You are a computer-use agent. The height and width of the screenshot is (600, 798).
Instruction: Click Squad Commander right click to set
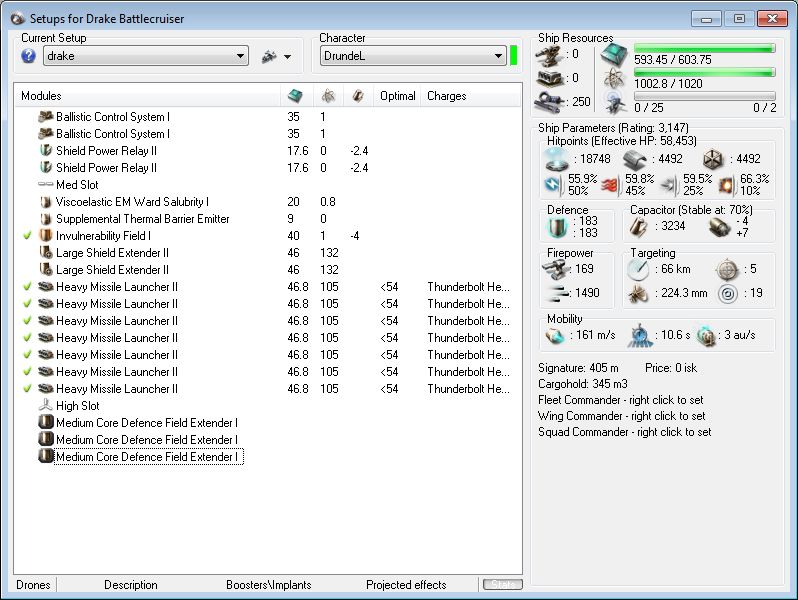point(624,432)
